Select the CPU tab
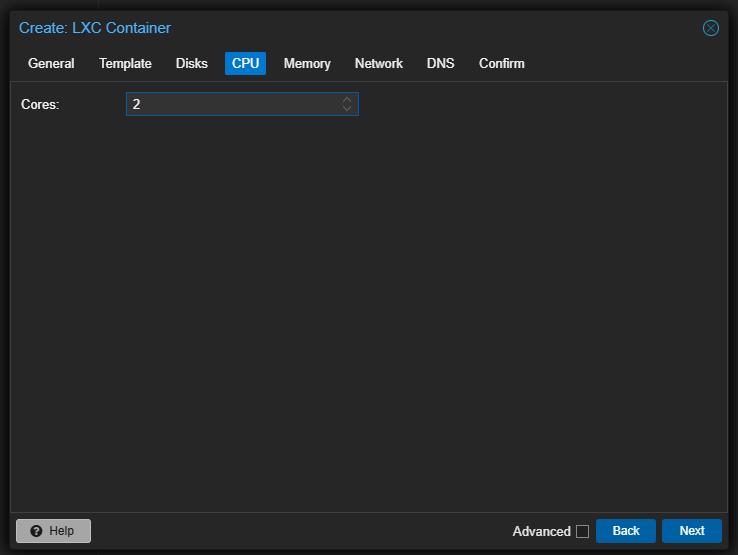 [245, 63]
